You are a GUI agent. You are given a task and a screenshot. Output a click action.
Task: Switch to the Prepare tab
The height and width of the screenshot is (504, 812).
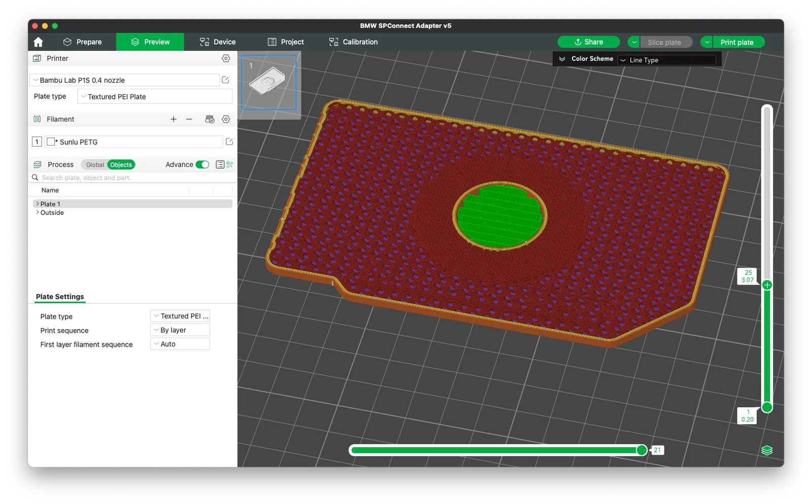(83, 42)
